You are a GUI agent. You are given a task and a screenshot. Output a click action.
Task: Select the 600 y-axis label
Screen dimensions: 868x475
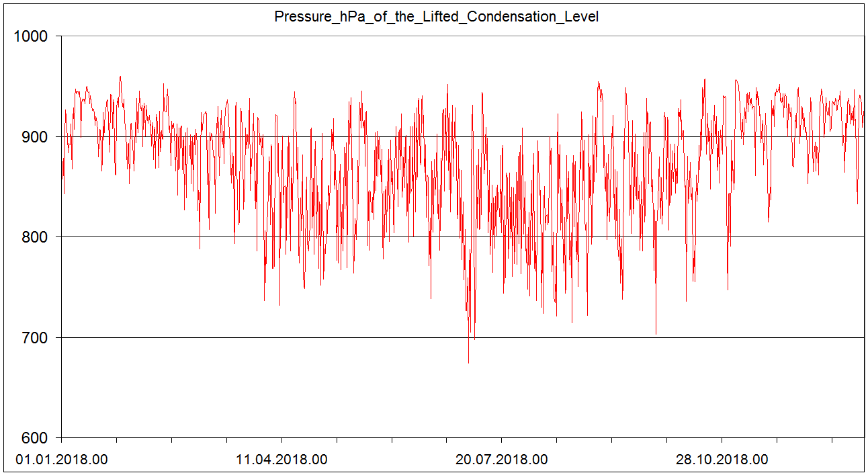[35, 438]
